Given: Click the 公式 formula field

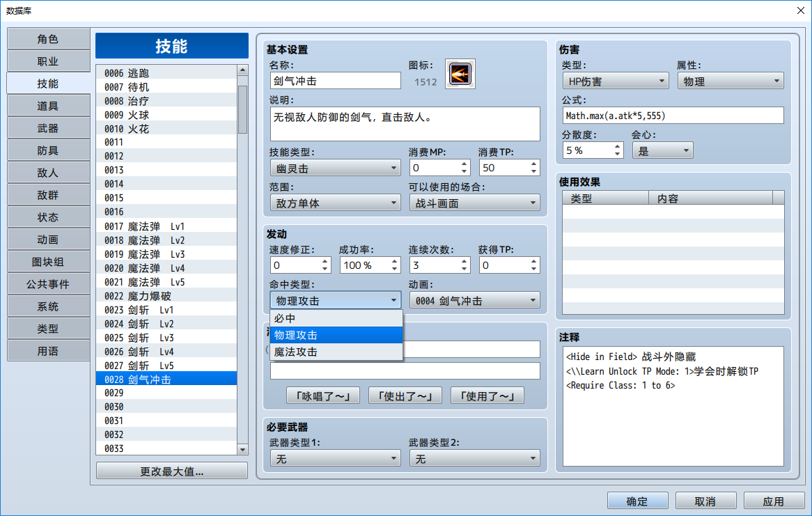Looking at the screenshot, I should coord(673,116).
